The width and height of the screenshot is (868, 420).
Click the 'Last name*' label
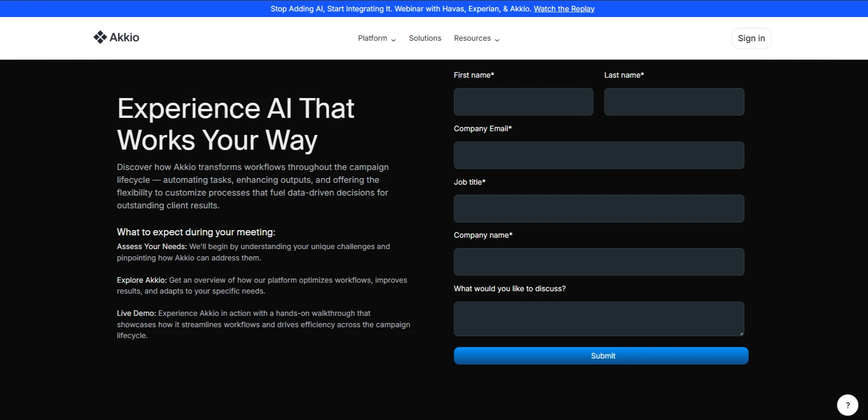[x=624, y=75]
